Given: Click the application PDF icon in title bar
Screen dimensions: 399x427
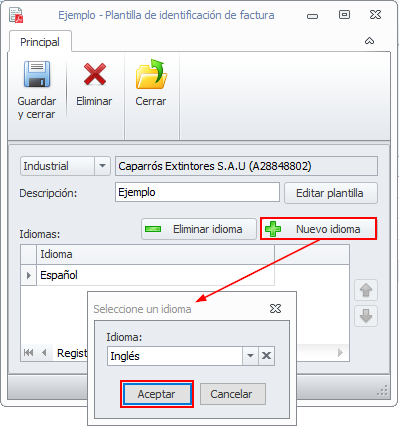Looking at the screenshot, I should click(16, 15).
